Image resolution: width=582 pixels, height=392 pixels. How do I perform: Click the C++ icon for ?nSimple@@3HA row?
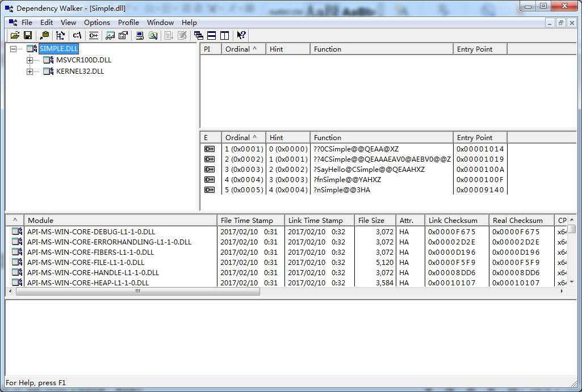coord(210,190)
